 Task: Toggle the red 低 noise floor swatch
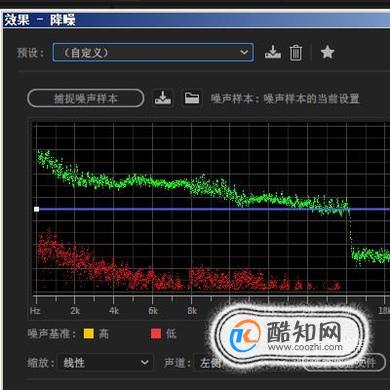(156, 333)
